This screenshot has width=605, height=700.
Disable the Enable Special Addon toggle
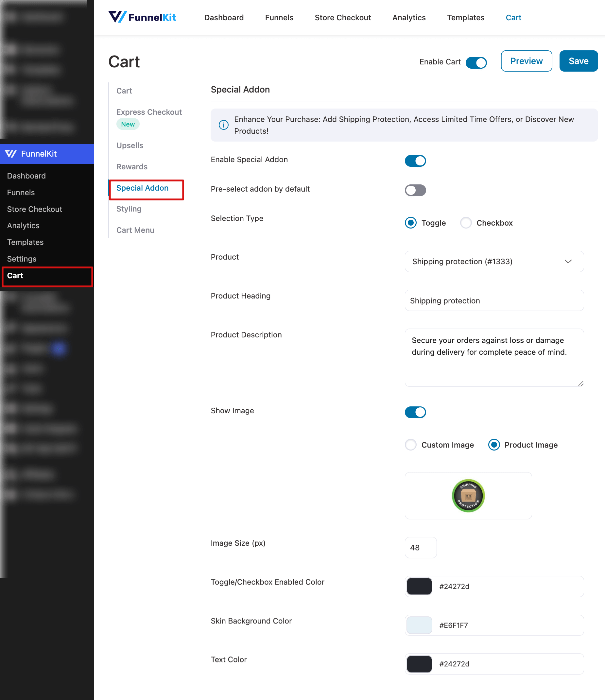(415, 161)
